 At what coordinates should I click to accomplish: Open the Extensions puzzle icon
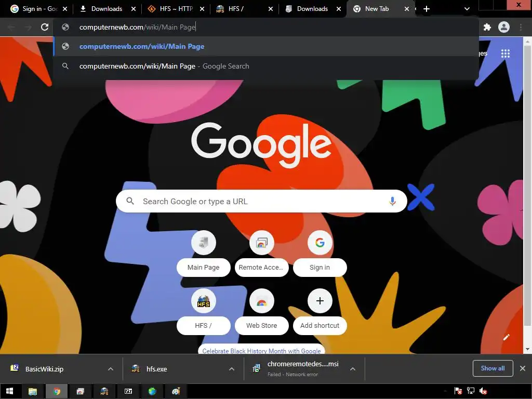487,27
